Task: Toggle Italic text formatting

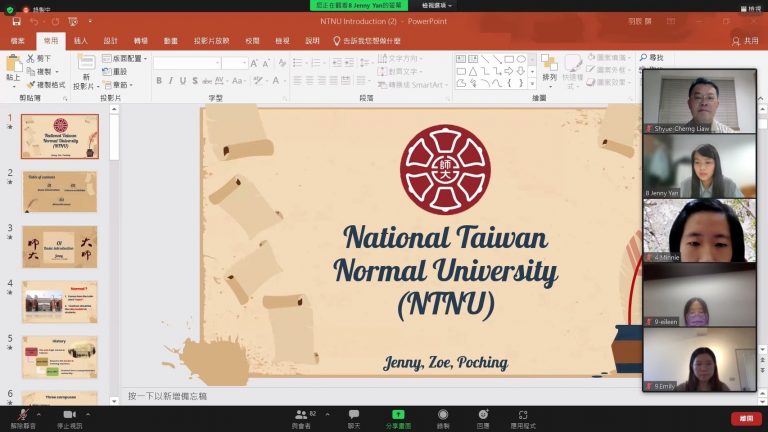Action: (x=172, y=81)
